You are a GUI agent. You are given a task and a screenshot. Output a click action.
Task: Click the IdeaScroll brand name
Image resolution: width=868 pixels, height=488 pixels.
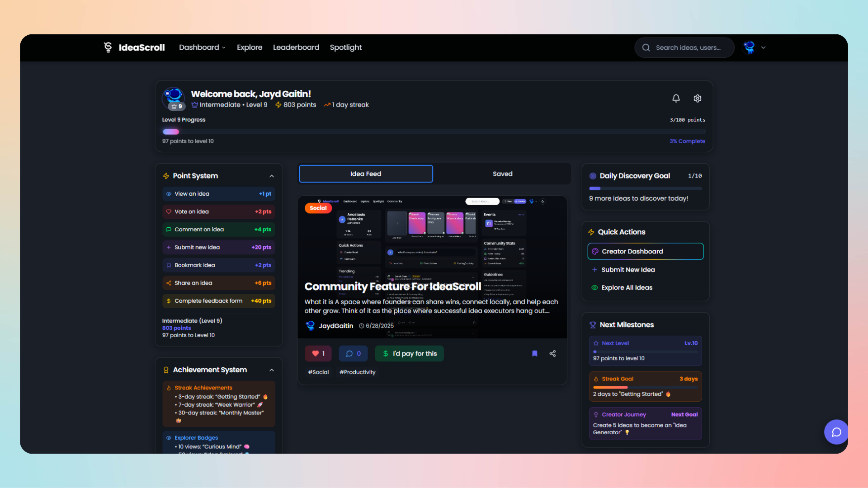pyautogui.click(x=142, y=47)
